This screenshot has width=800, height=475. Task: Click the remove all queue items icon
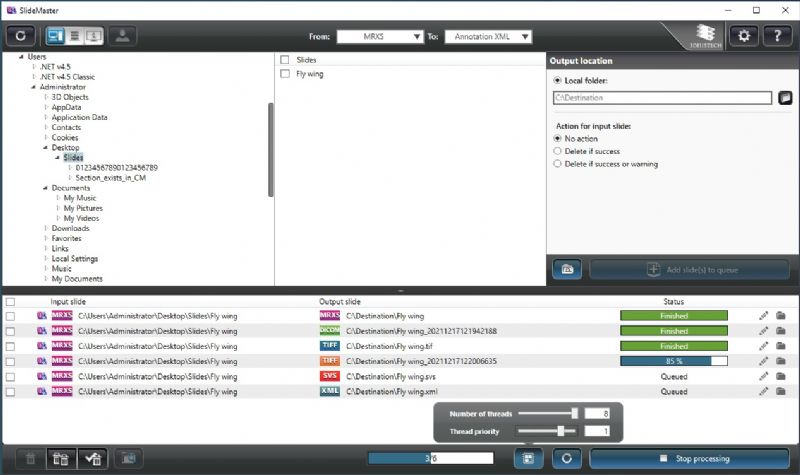click(61, 458)
